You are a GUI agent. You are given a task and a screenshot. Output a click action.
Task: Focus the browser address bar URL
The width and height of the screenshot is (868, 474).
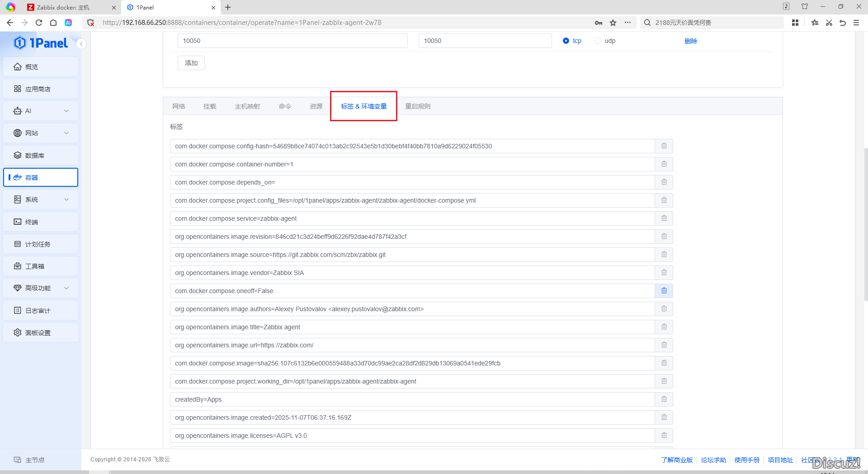(242, 23)
